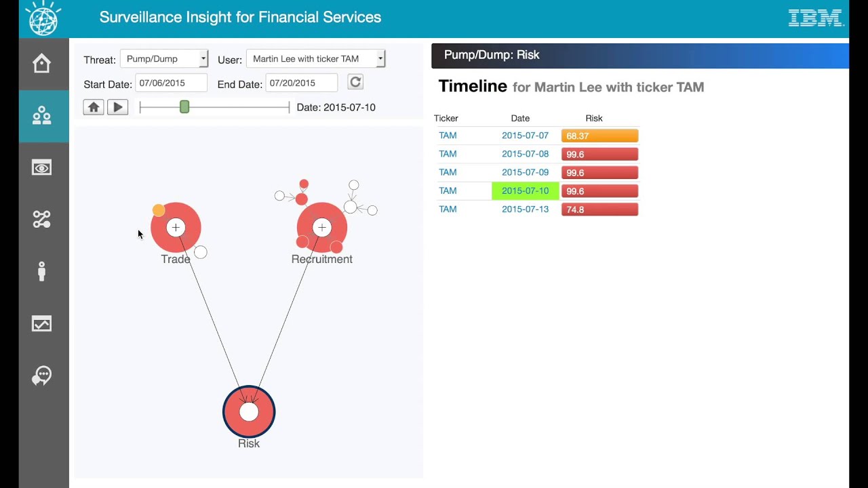Open the chart trend sidebar icon
Screen dimensions: 868x488
tap(42, 324)
